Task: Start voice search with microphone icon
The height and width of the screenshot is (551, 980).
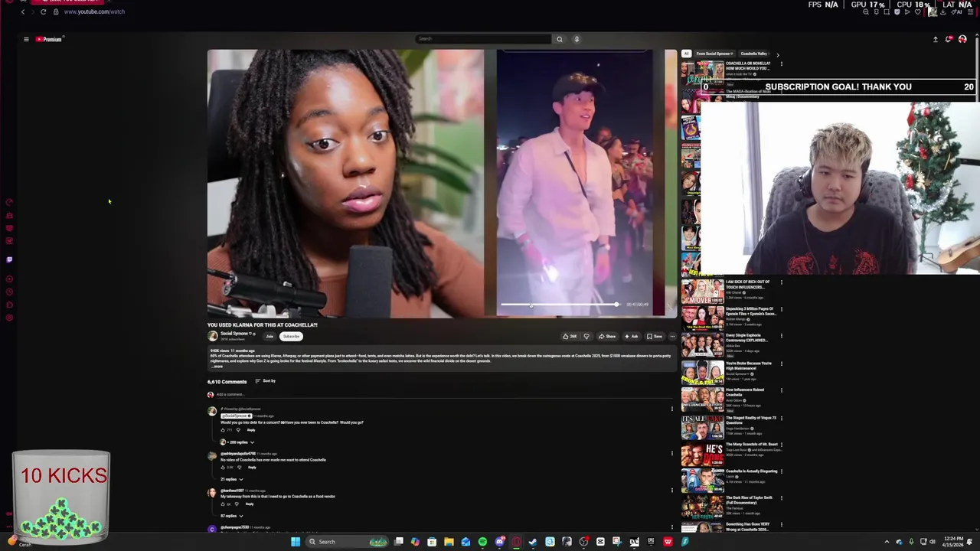Action: [577, 39]
